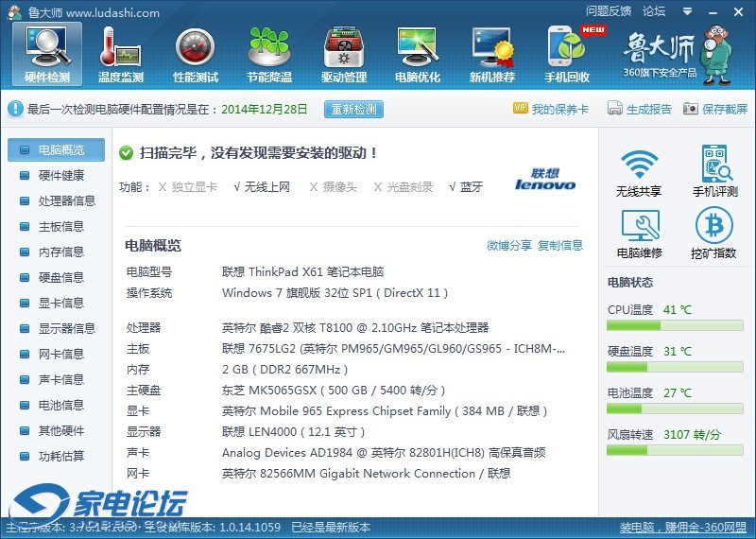Image resolution: width=756 pixels, height=539 pixels.
Task: Click the 酷睿2 双核 T8100 processor text
Action: tap(355, 328)
